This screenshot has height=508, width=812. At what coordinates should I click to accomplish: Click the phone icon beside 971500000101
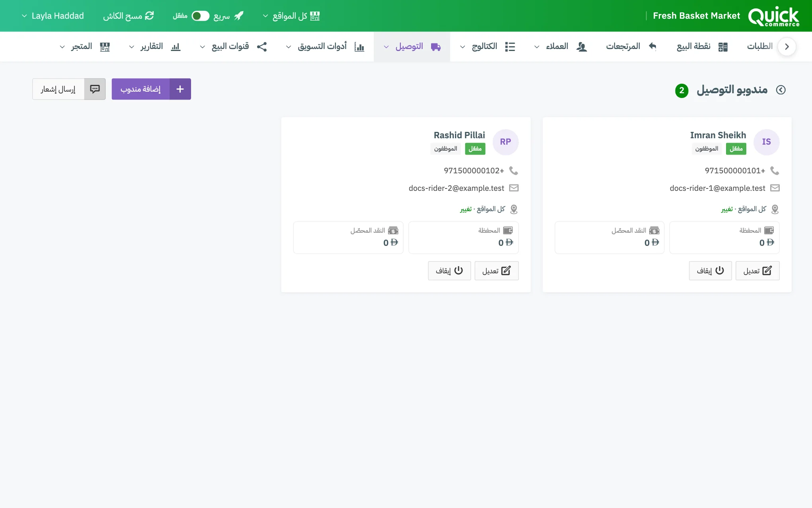[775, 171]
